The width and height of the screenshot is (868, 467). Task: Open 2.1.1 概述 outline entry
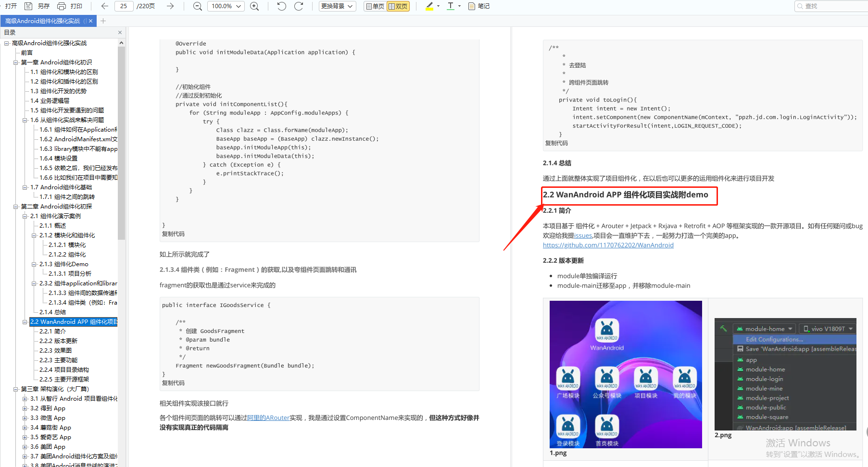pos(52,226)
